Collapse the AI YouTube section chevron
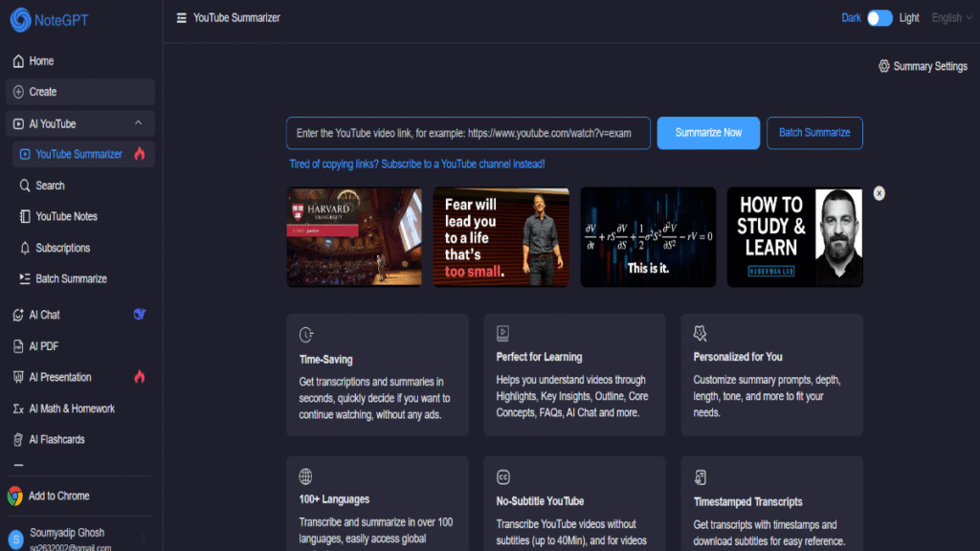The width and height of the screenshot is (980, 551). pos(138,123)
